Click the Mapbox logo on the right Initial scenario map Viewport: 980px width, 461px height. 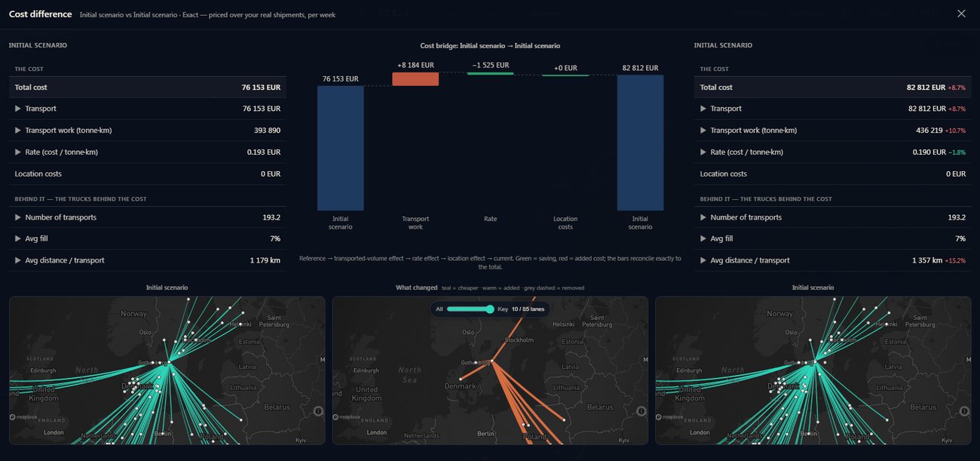pyautogui.click(x=671, y=416)
